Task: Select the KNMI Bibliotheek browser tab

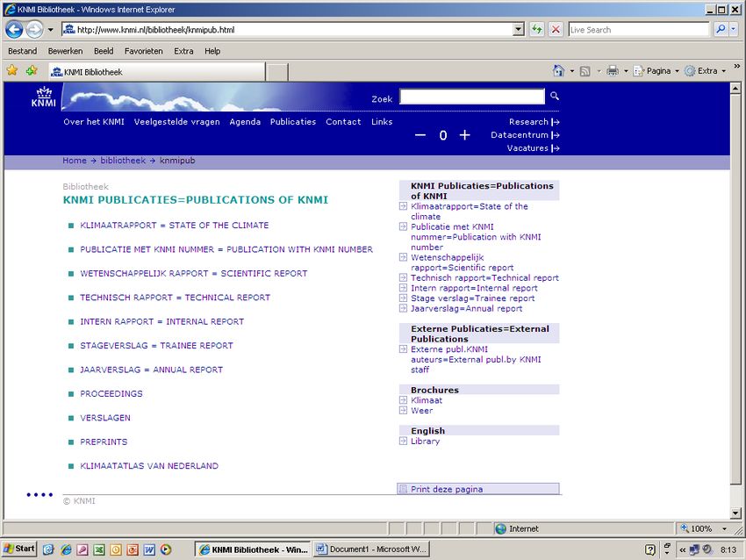Action: pyautogui.click(x=157, y=72)
